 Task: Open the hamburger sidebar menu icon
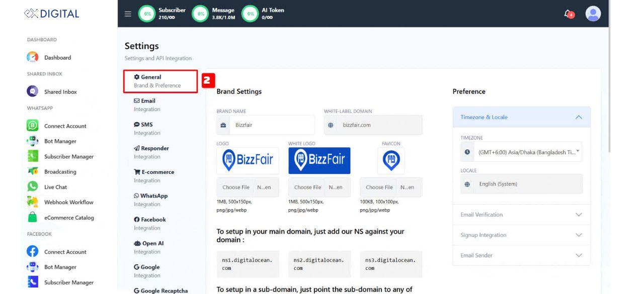(x=128, y=14)
